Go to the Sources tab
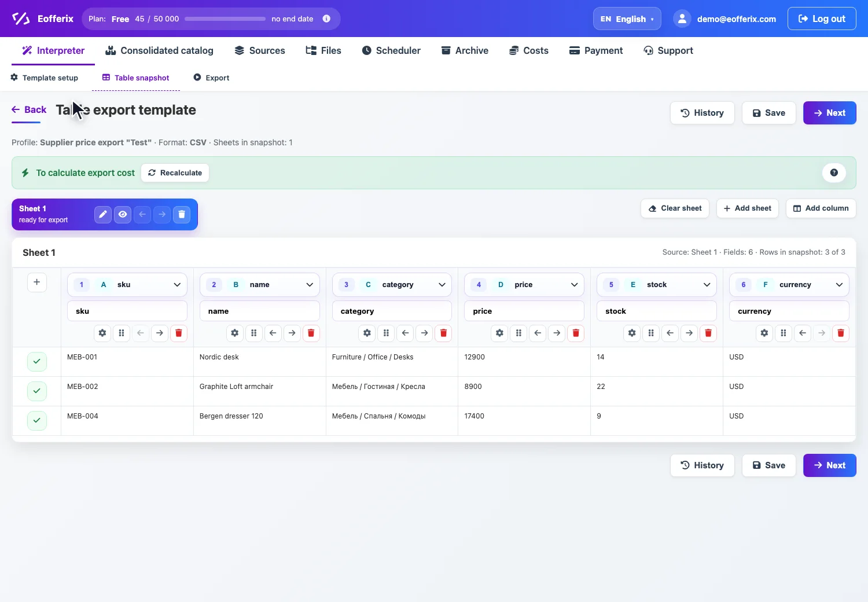Image resolution: width=868 pixels, height=602 pixels. click(260, 50)
